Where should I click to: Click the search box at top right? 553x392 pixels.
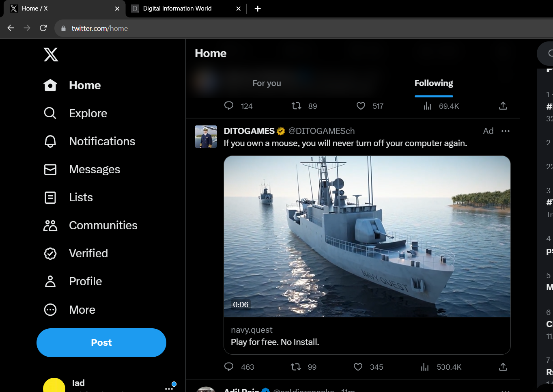click(x=545, y=53)
